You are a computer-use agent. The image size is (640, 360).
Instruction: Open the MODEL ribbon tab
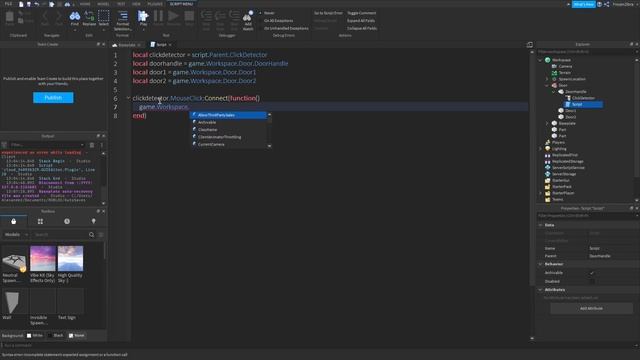click(103, 4)
